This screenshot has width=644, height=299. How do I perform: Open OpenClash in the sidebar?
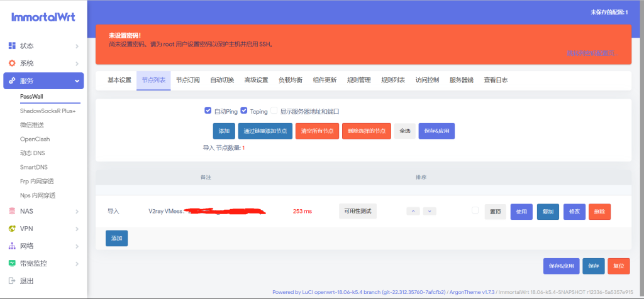35,139
